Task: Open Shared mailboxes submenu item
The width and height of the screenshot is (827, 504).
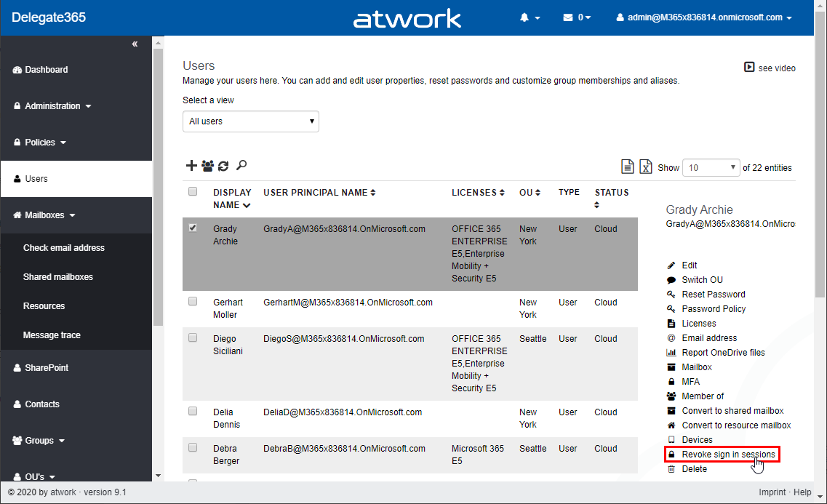Action: (58, 277)
